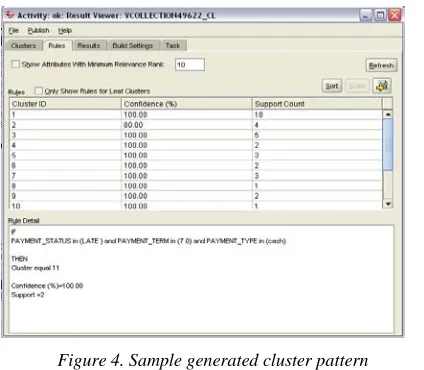Select the row for Cluster ID 7
The image size is (424, 370).
(x=196, y=176)
